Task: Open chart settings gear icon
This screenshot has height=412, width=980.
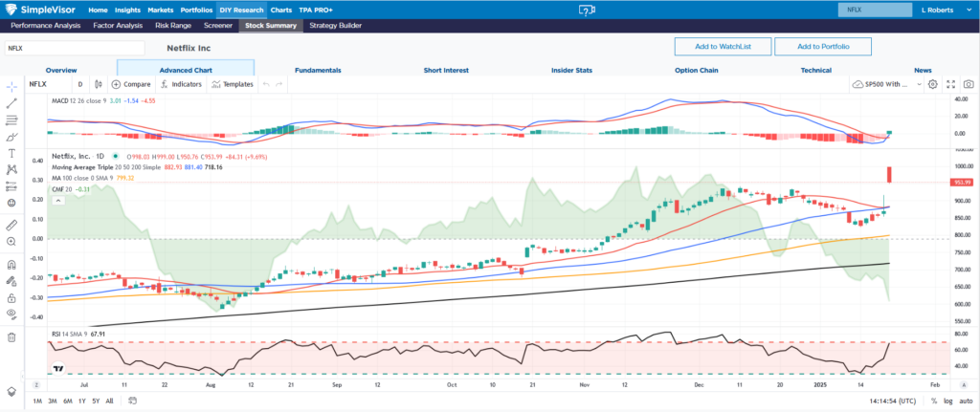Action: coord(932,84)
